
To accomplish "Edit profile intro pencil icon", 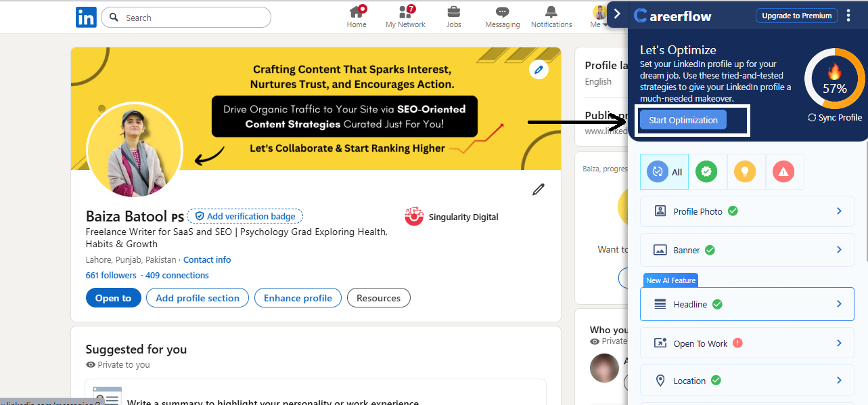I will [x=539, y=190].
